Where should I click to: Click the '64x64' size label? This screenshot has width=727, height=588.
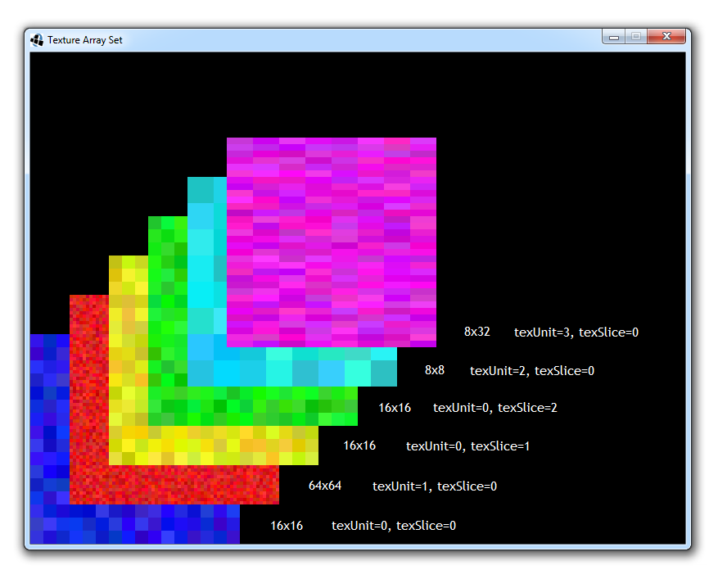click(x=325, y=486)
